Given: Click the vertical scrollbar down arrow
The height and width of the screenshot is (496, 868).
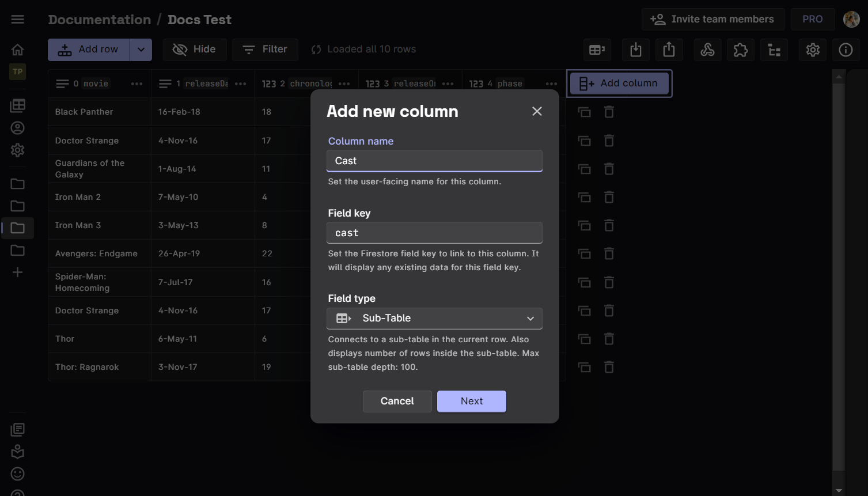Looking at the screenshot, I should pyautogui.click(x=839, y=490).
